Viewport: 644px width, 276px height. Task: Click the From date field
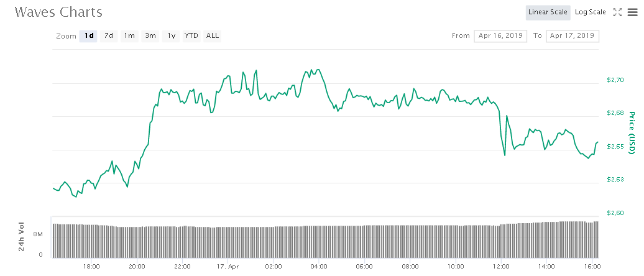pos(500,36)
